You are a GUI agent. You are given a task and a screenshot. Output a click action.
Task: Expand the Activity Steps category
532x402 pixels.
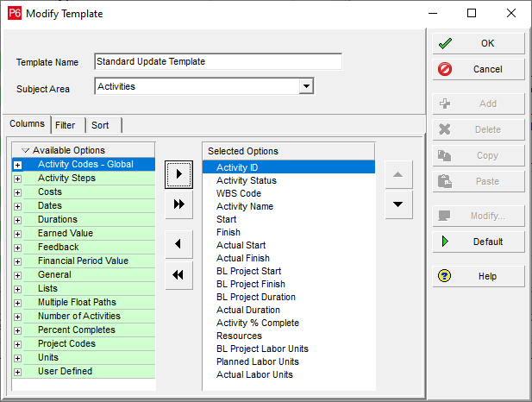coord(17,179)
